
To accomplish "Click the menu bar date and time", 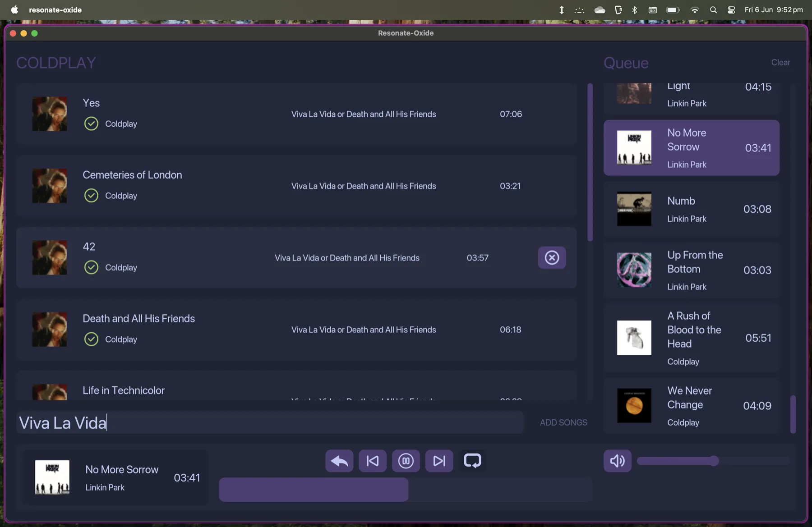I will (774, 10).
